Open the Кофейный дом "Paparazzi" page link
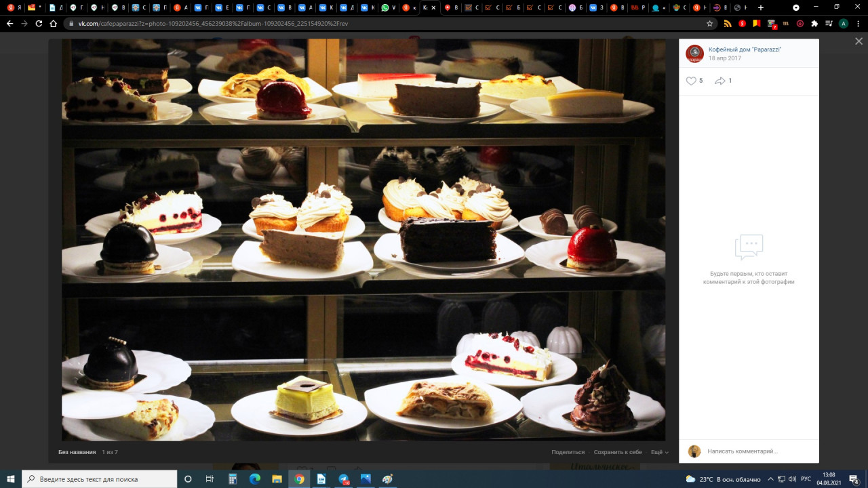The width and height of the screenshot is (868, 488). pos(745,49)
